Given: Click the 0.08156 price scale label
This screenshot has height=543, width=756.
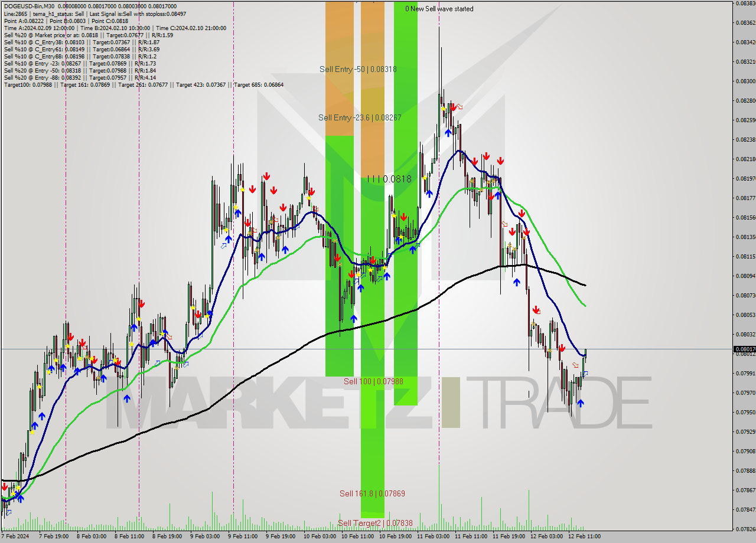Looking at the screenshot, I should tap(745, 217).
